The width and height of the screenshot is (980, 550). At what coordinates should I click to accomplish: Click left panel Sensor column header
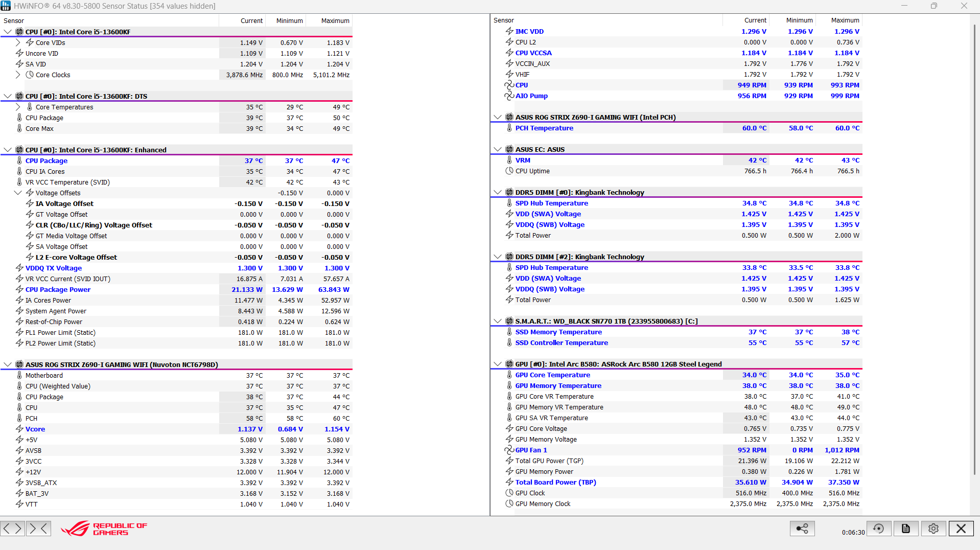coord(109,20)
